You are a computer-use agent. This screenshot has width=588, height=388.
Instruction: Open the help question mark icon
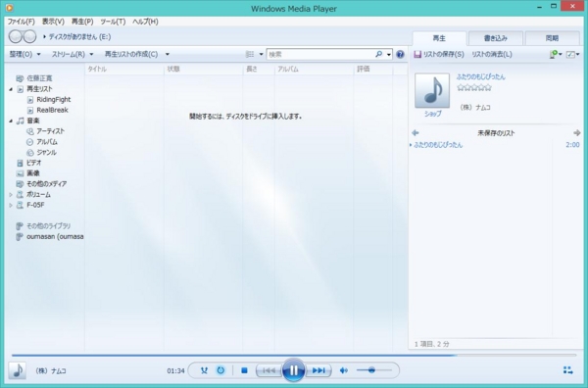(x=400, y=54)
